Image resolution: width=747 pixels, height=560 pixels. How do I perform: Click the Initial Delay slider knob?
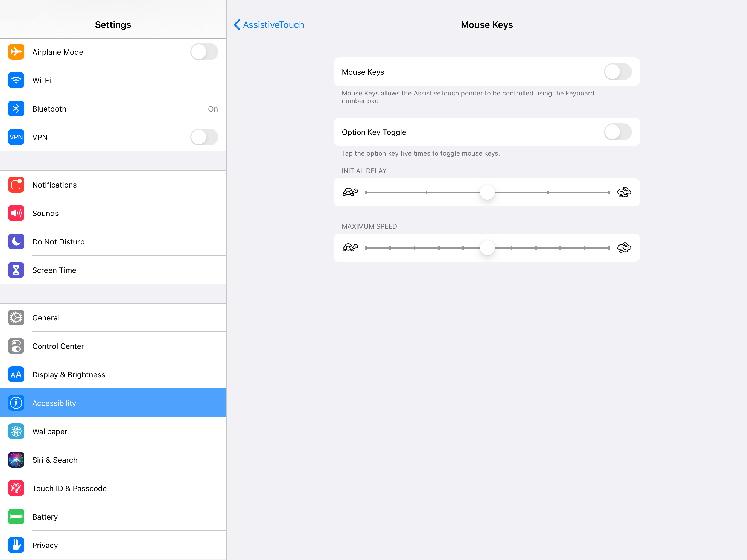point(487,192)
